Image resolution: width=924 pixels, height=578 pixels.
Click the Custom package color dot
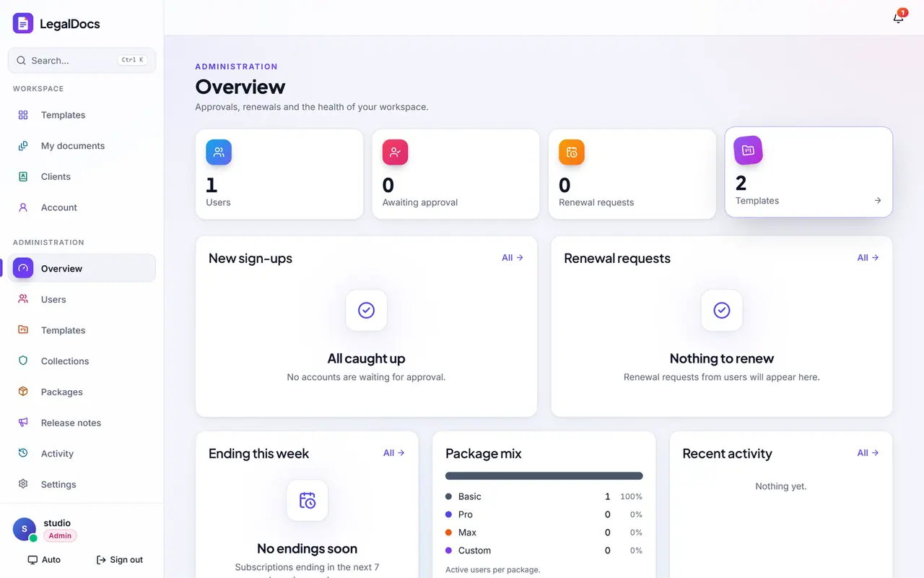(x=449, y=551)
